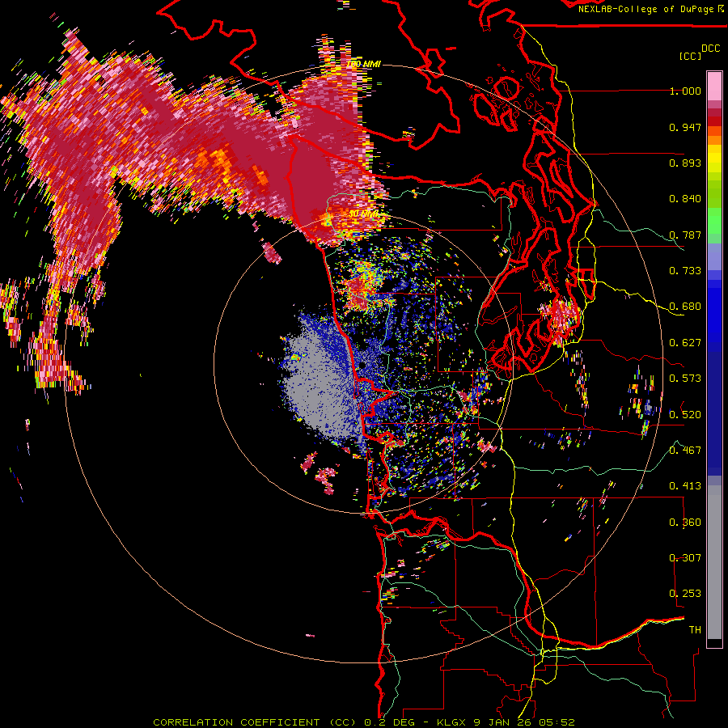Click the 0.253 scale value

[685, 594]
